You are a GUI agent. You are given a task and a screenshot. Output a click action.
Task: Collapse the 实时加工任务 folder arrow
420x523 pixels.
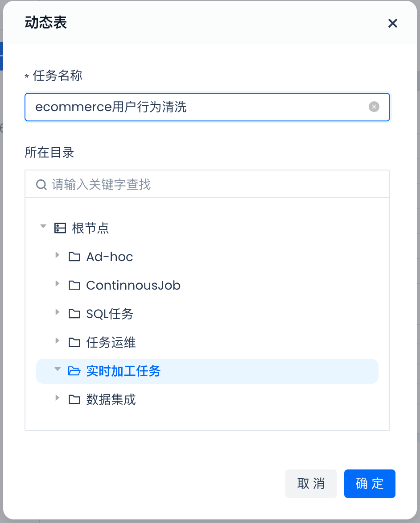pos(57,369)
